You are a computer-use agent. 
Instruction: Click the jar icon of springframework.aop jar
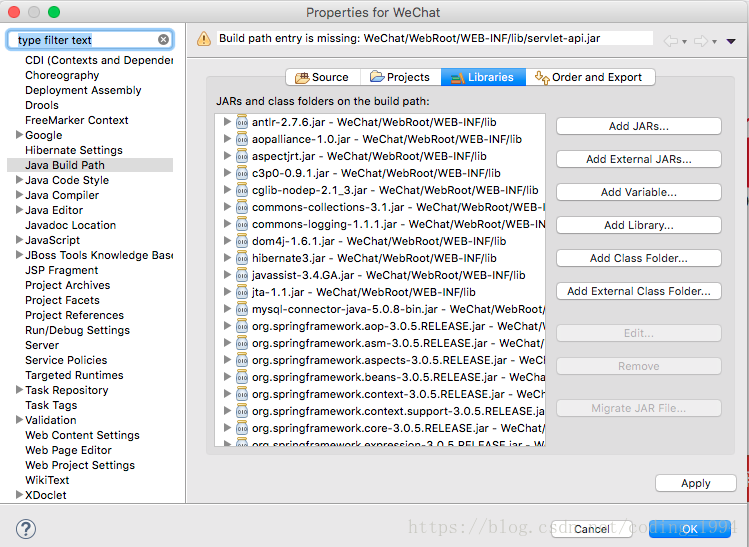(x=242, y=326)
